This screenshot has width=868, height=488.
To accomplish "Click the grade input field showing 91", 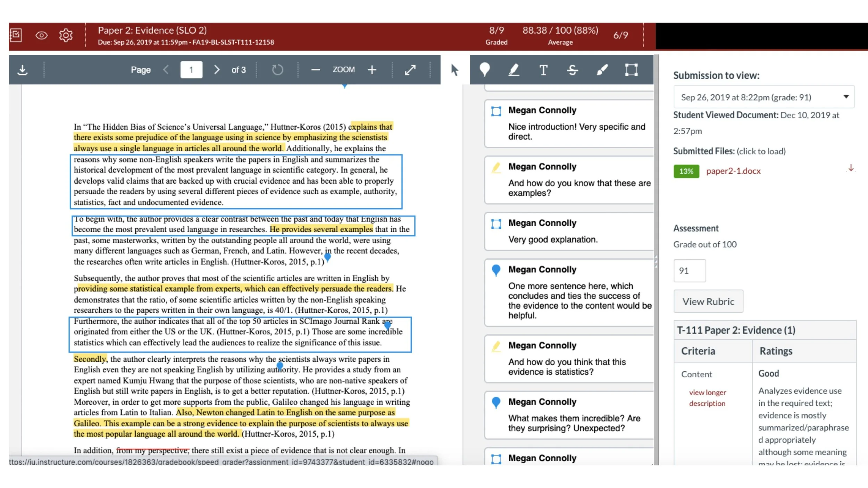I will coord(689,270).
